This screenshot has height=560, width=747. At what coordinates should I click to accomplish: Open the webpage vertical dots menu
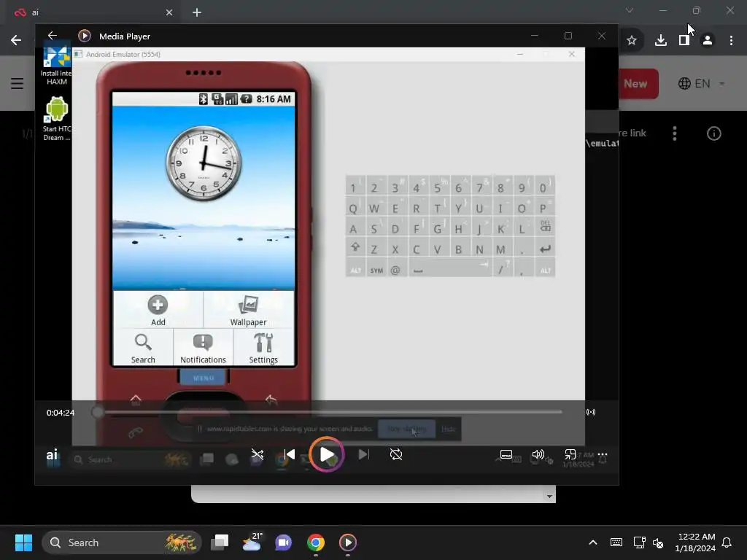(675, 133)
